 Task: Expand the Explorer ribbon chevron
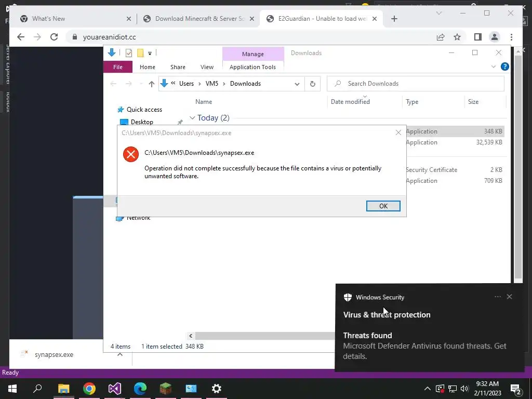coord(494,66)
